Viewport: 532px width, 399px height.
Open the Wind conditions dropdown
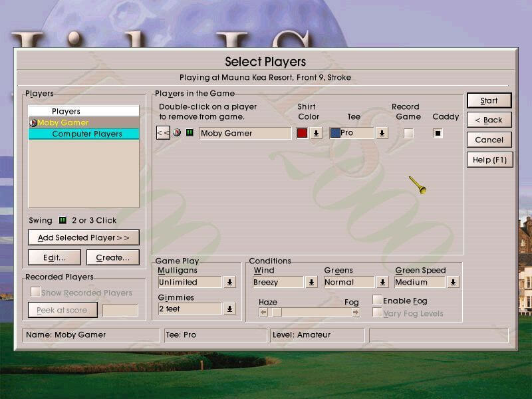click(311, 282)
